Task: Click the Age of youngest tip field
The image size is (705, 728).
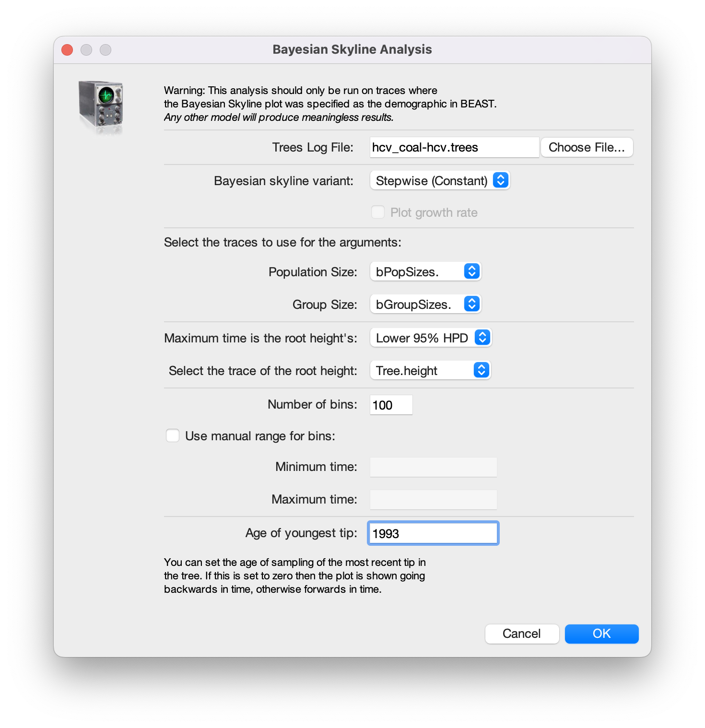Action: click(x=433, y=533)
